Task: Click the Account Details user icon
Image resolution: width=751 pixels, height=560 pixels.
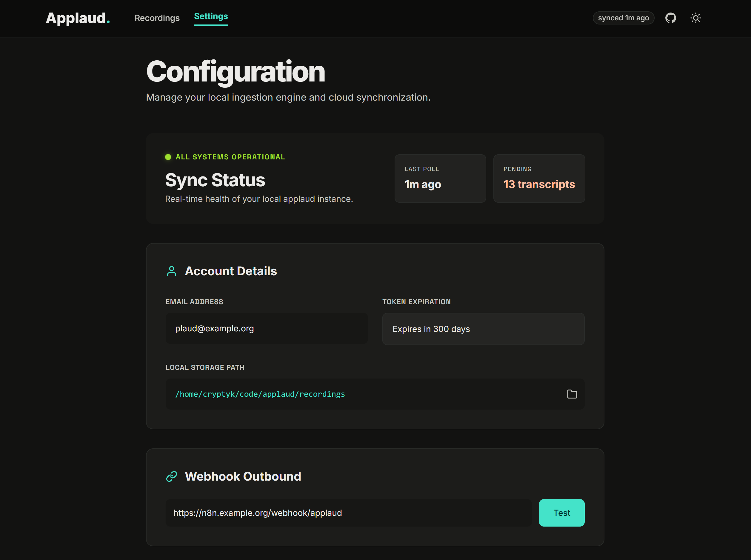Action: 172,271
